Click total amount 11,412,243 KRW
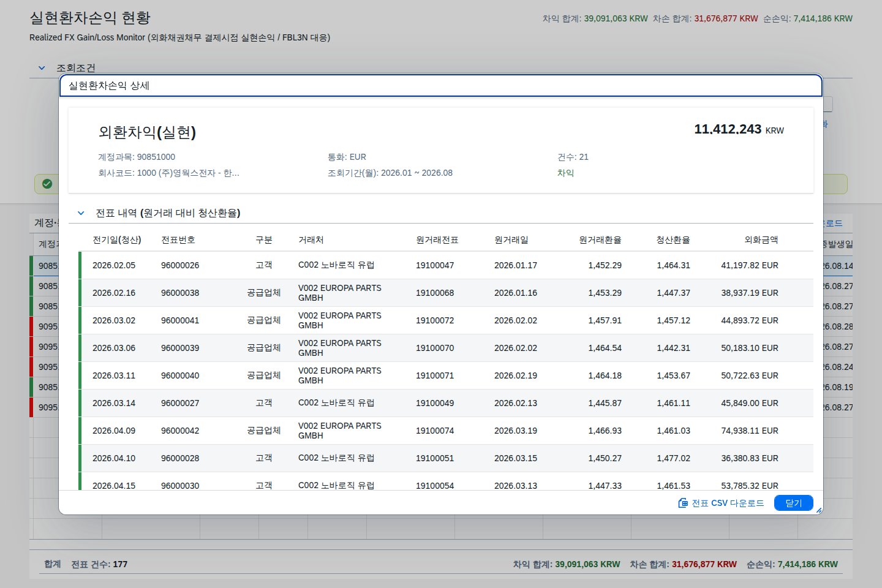Viewport: 882px width, 588px height. [x=739, y=129]
